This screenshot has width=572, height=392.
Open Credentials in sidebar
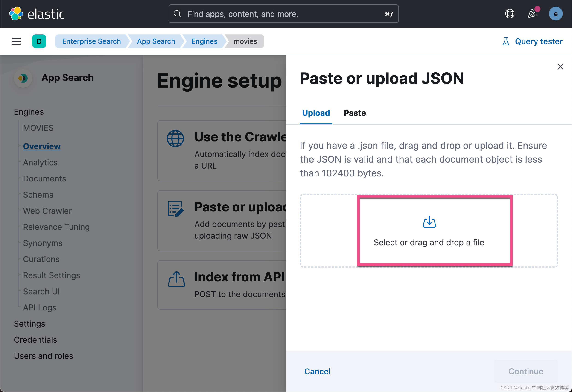tap(35, 340)
